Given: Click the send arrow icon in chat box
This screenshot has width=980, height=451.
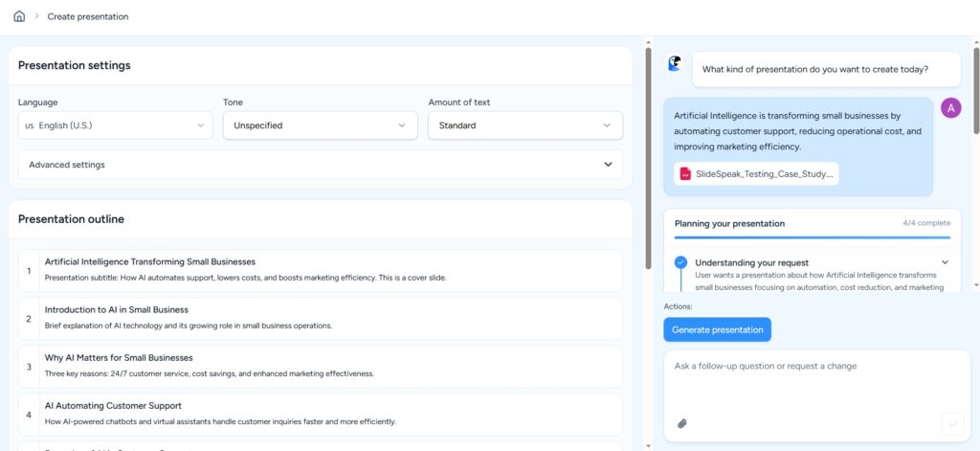Looking at the screenshot, I should pos(951,422).
